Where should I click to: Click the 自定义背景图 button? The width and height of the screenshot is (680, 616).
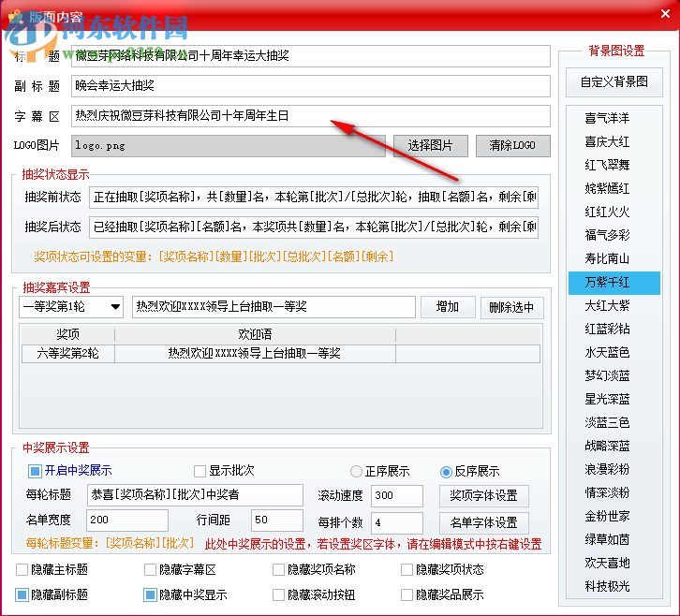[x=614, y=82]
